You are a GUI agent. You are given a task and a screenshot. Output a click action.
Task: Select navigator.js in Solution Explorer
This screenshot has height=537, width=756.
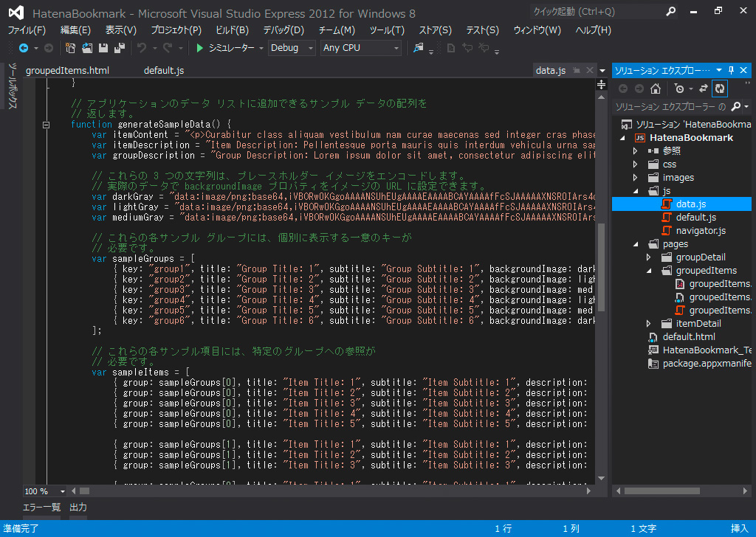pyautogui.click(x=701, y=231)
